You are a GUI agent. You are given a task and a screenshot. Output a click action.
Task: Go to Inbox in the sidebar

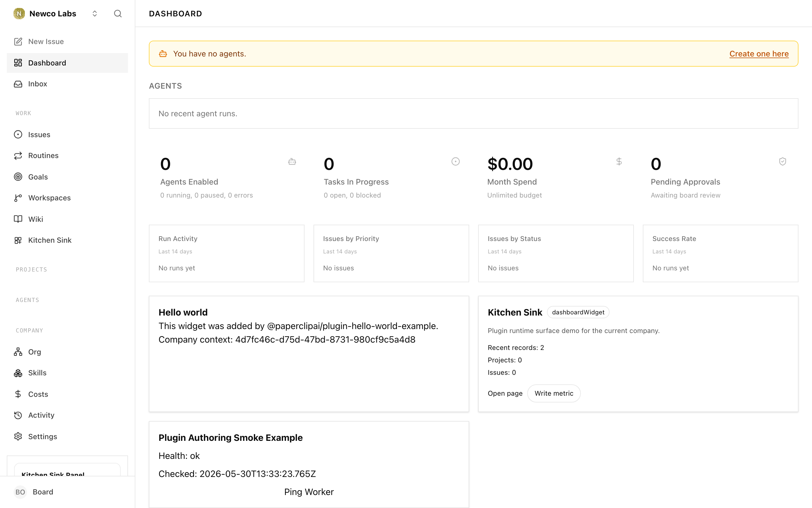[67, 84]
